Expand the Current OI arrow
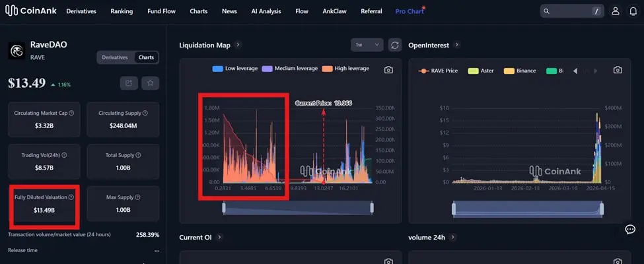The width and height of the screenshot is (644, 264). pos(219,238)
